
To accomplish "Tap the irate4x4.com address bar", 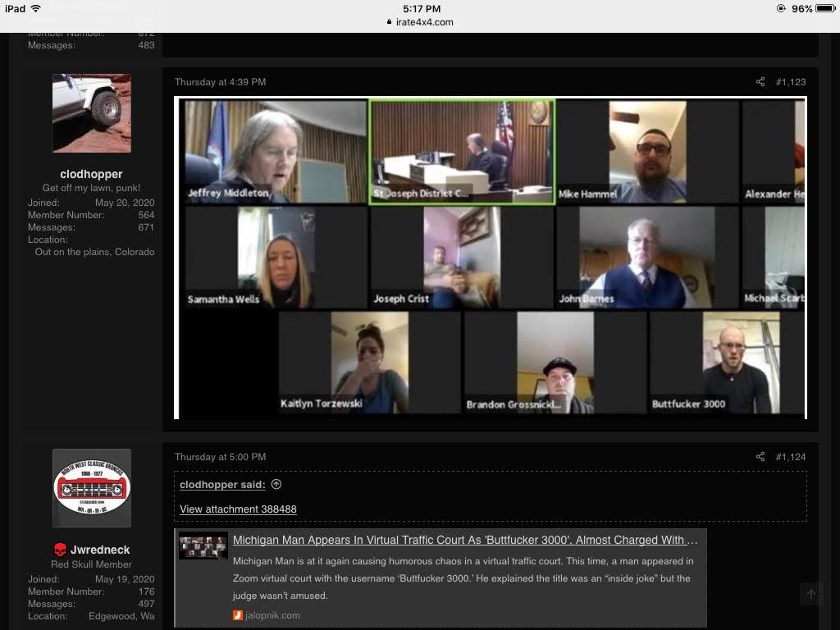I will click(x=420, y=22).
